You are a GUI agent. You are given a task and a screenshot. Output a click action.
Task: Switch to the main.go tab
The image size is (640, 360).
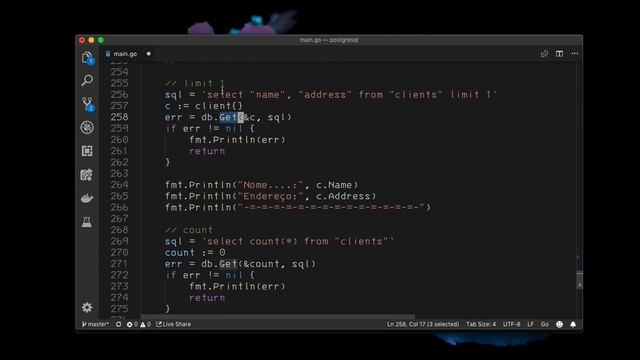pyautogui.click(x=125, y=54)
